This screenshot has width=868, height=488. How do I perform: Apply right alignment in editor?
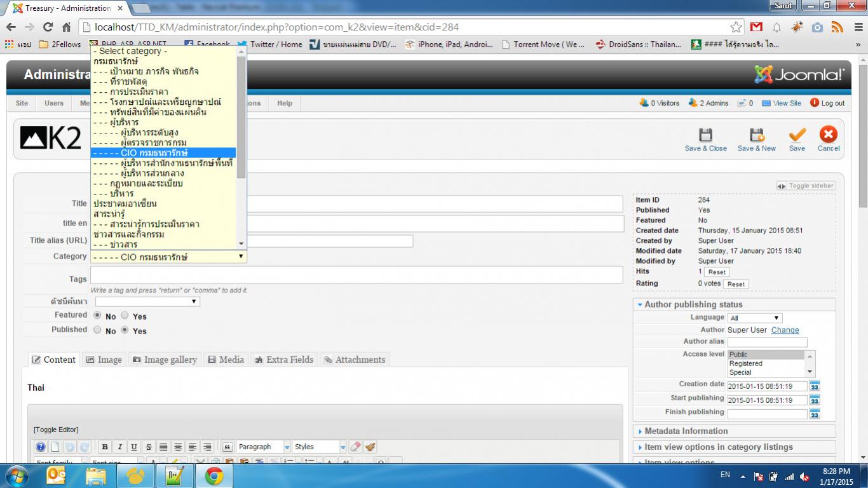[207, 447]
